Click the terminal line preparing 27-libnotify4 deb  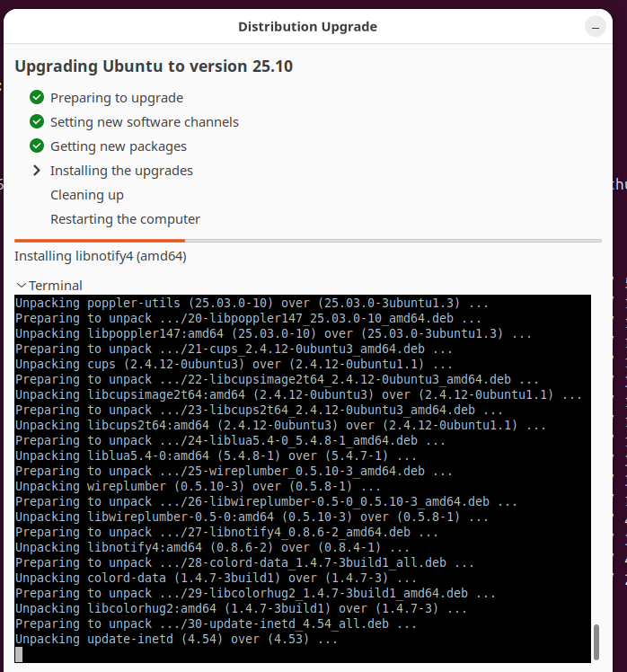[x=226, y=532]
